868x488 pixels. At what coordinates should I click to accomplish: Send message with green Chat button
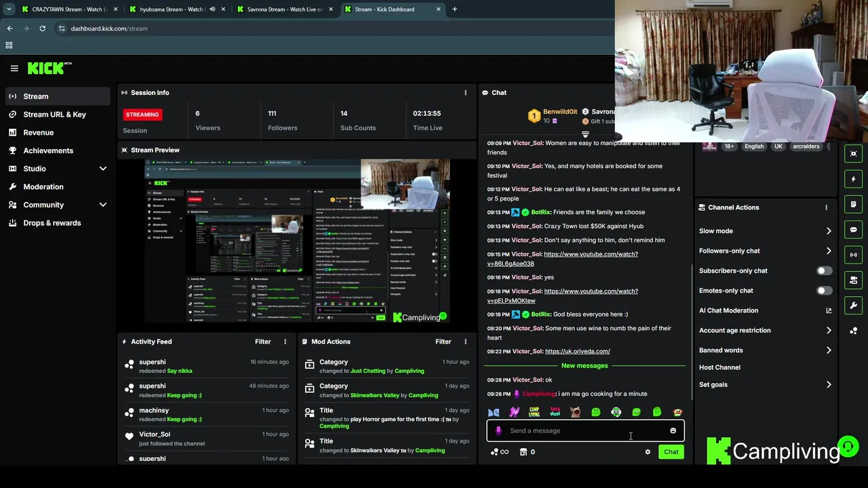click(671, 452)
